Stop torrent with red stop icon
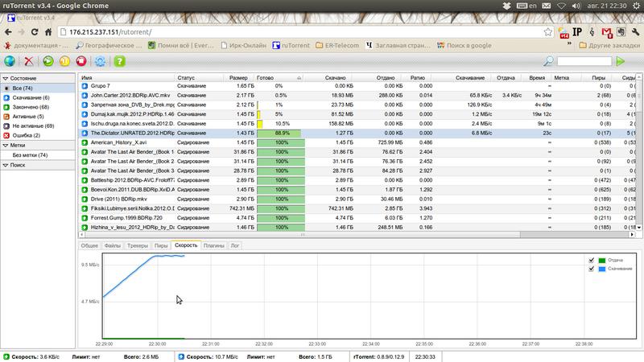Image resolution: width=644 pixels, height=362 pixels. coord(81,61)
